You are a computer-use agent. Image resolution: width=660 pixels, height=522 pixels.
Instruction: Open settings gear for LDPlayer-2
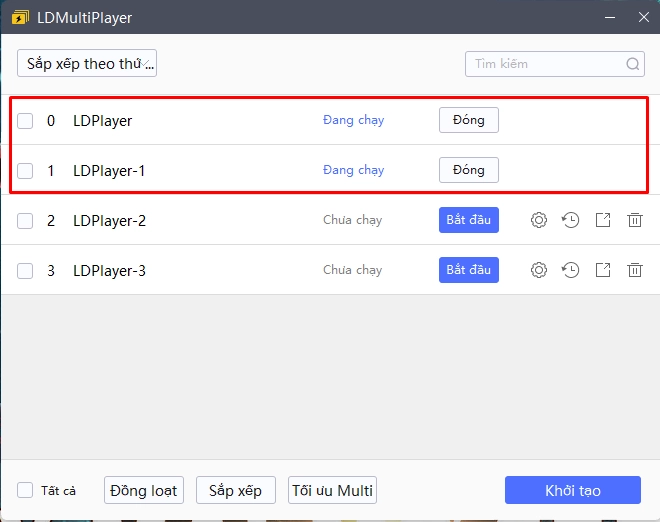(539, 220)
